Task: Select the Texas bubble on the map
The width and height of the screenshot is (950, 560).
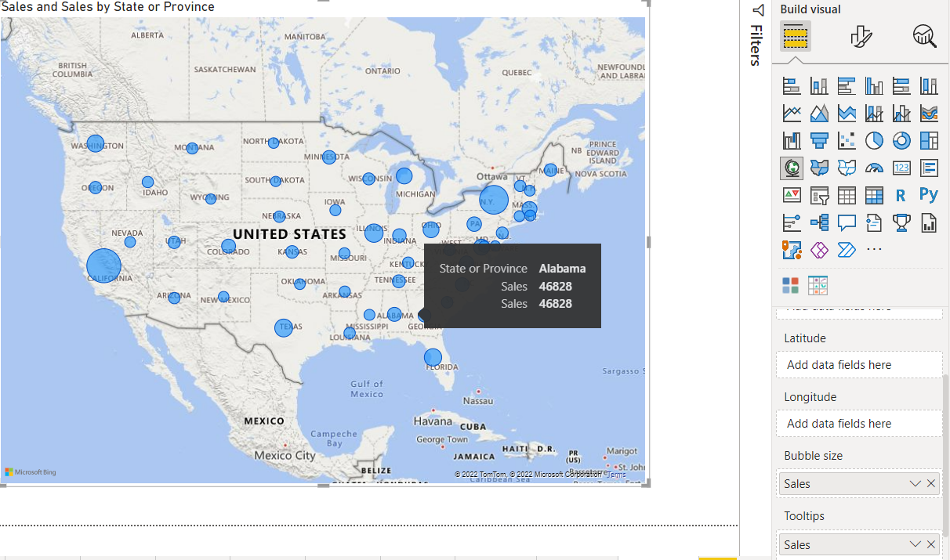Action: [x=284, y=327]
